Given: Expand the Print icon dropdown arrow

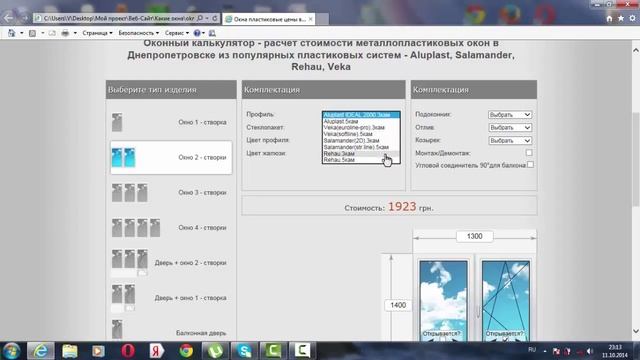Looking at the screenshot, I should [x=75, y=33].
